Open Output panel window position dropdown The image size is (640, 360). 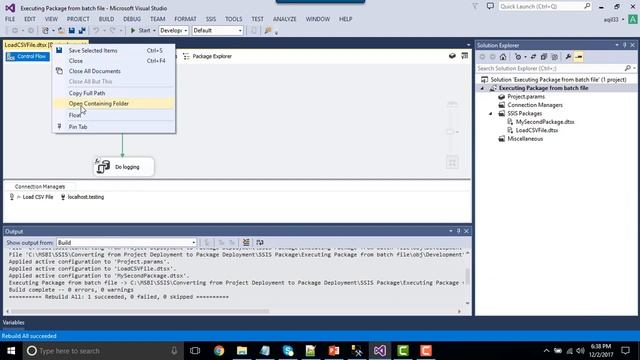pos(451,231)
